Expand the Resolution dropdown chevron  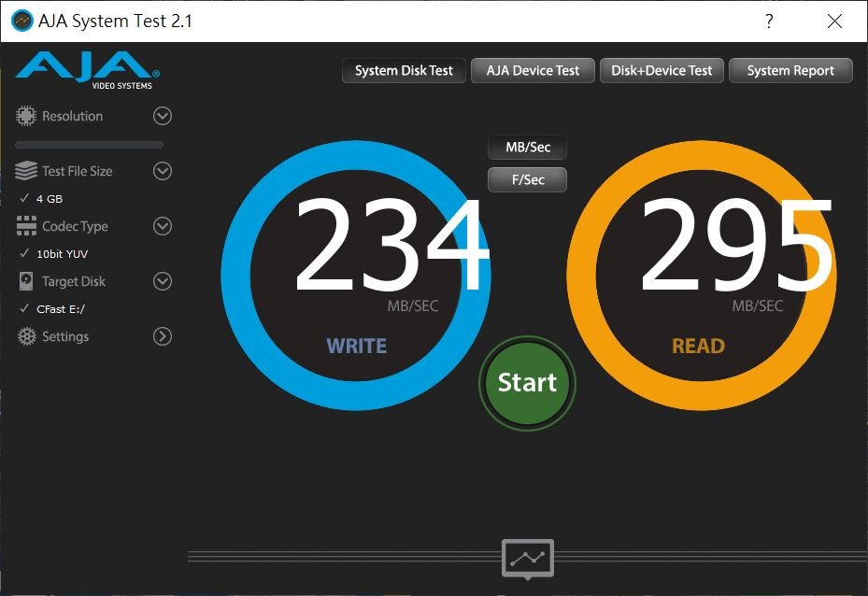(163, 116)
